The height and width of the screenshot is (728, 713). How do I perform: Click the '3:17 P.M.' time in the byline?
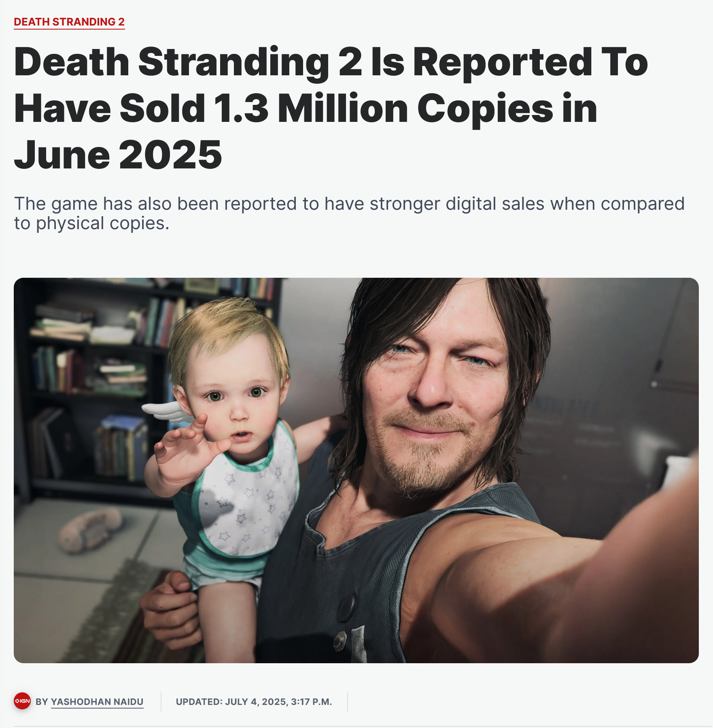(311, 702)
